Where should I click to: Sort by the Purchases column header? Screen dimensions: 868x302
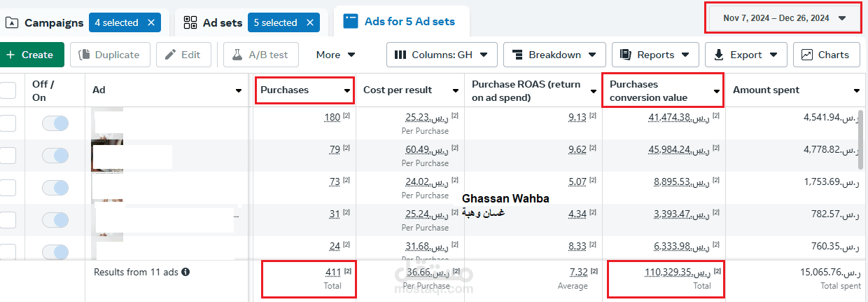click(x=304, y=90)
